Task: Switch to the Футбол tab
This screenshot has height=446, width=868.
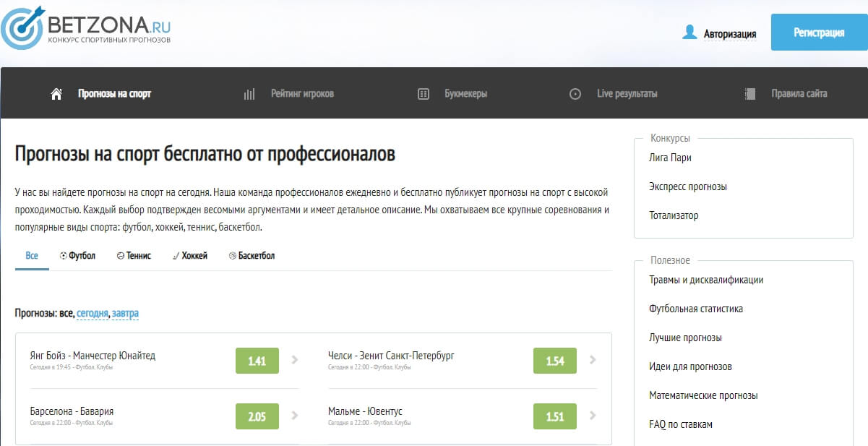Action: click(x=77, y=256)
